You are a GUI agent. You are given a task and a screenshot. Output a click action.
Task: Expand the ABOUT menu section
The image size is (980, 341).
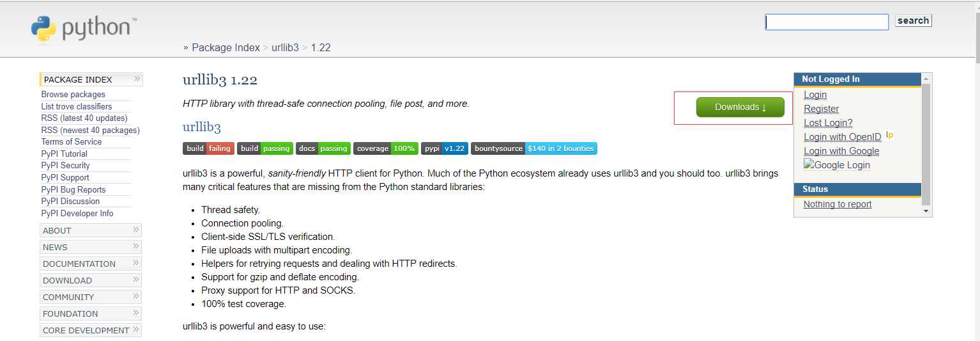(91, 230)
